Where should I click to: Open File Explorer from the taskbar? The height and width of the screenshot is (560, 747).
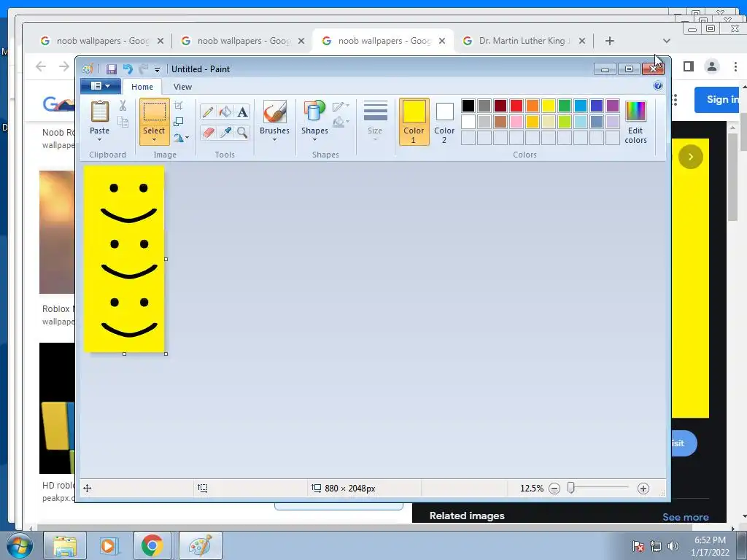pyautogui.click(x=65, y=545)
